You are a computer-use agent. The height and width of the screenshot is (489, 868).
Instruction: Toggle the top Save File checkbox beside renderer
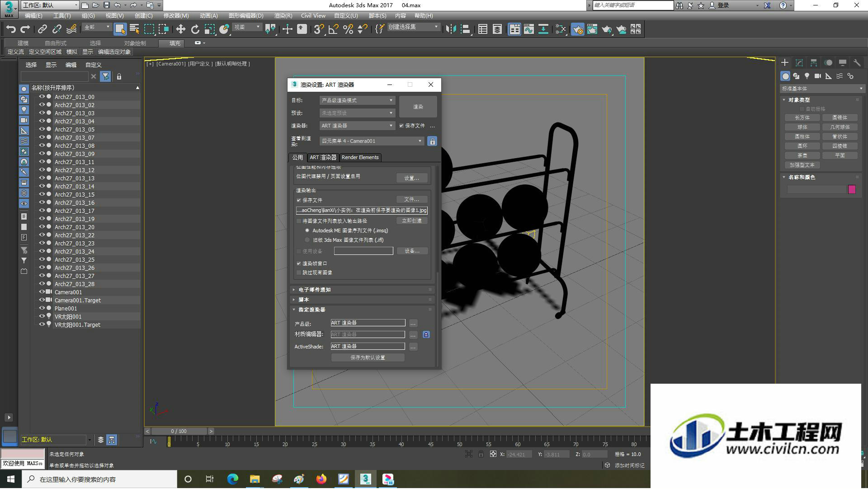point(401,126)
